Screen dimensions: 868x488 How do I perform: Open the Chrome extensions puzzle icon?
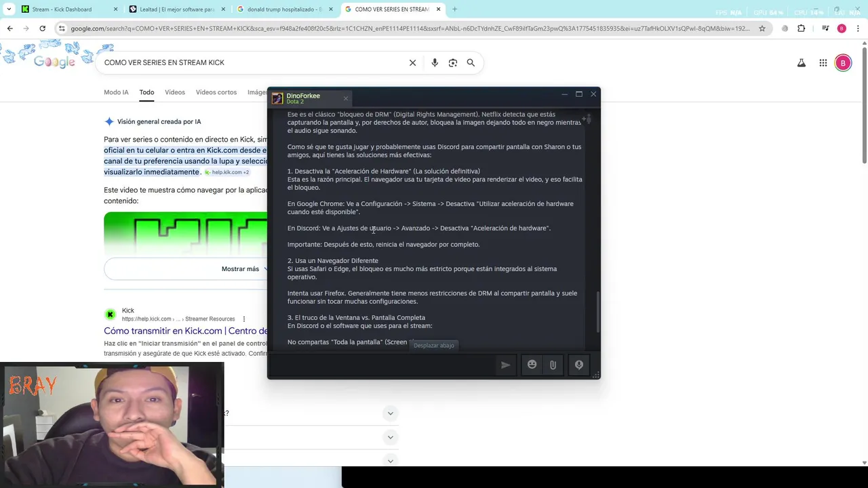click(801, 28)
